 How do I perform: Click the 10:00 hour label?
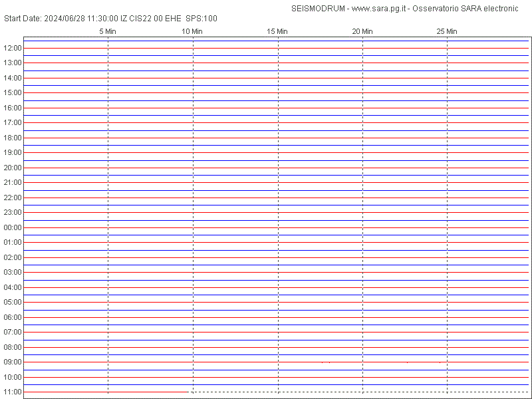pyautogui.click(x=12, y=377)
